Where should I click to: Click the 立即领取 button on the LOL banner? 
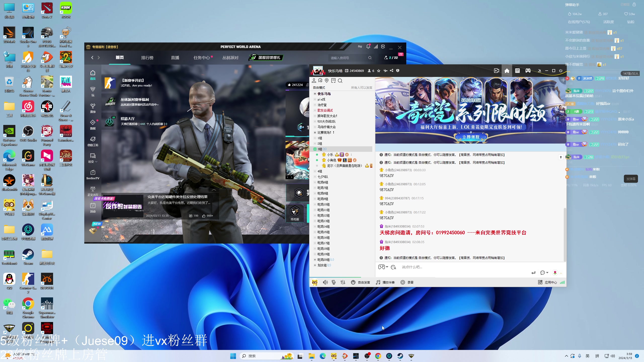[471, 137]
